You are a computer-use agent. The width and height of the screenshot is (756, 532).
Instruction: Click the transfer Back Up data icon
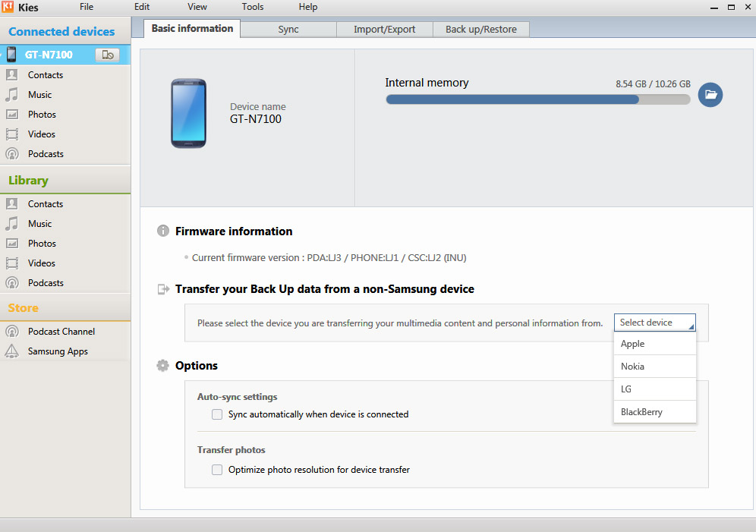tap(163, 289)
